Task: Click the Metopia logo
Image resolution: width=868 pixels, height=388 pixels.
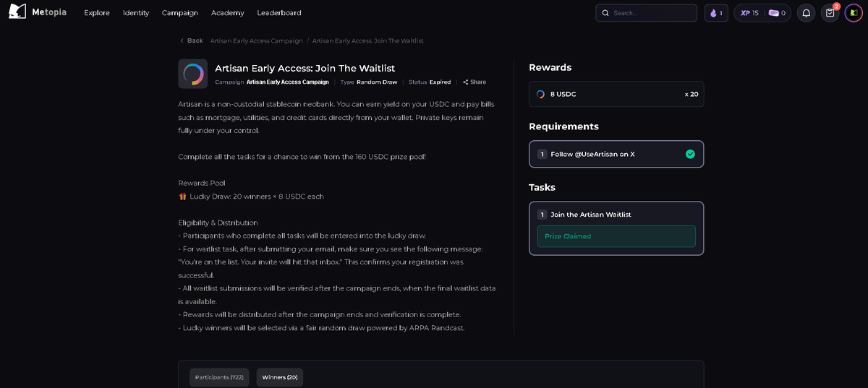Action: point(38,12)
